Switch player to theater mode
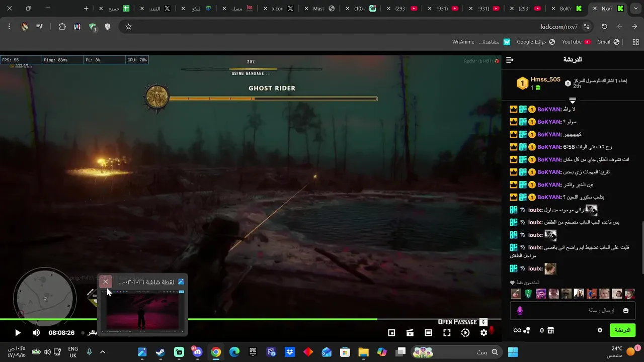Image resolution: width=644 pixels, height=362 pixels. click(428, 332)
